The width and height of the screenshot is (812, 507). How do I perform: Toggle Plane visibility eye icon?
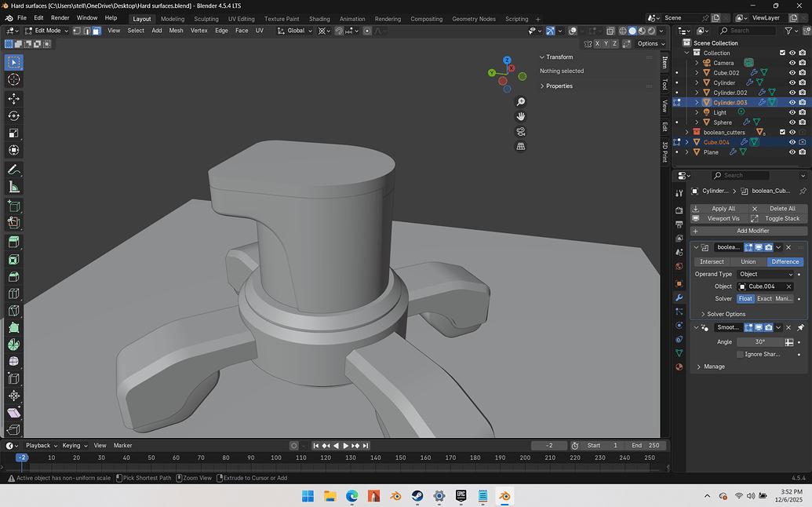(792, 152)
